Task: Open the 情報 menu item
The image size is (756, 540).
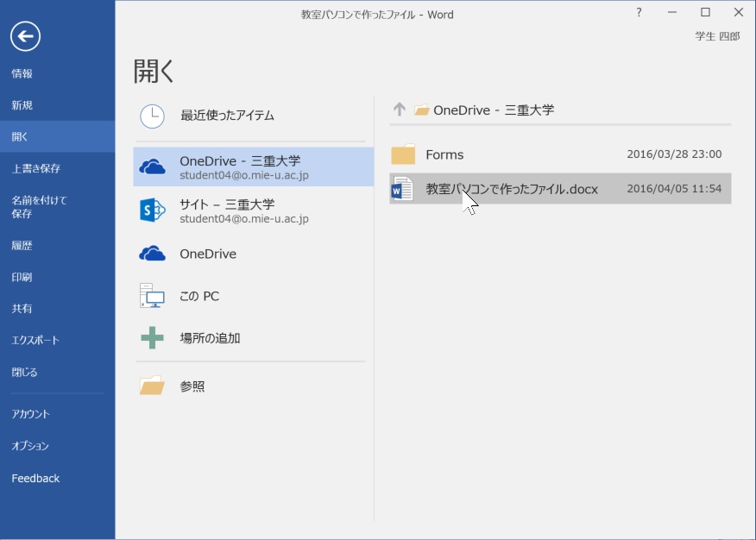Action: (x=22, y=73)
